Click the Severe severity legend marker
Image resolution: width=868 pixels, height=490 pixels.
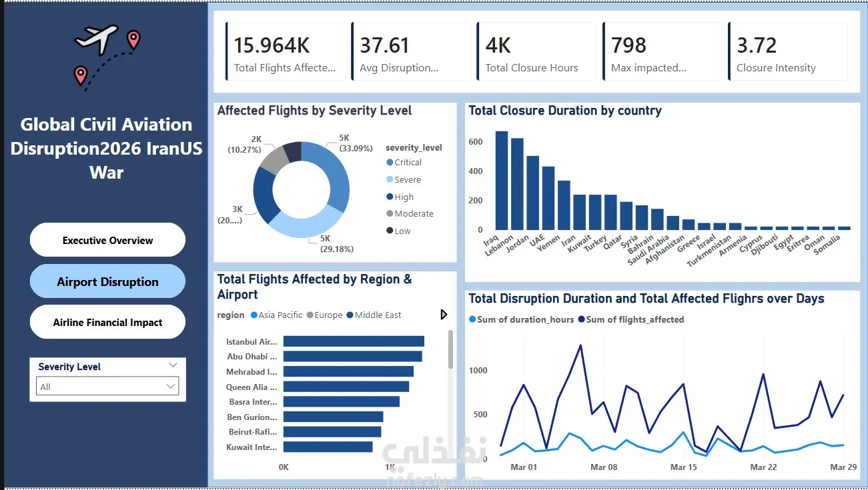click(x=390, y=179)
